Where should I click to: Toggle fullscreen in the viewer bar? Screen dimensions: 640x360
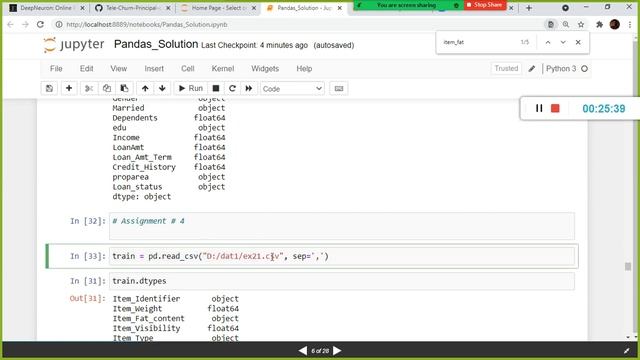[627, 351]
